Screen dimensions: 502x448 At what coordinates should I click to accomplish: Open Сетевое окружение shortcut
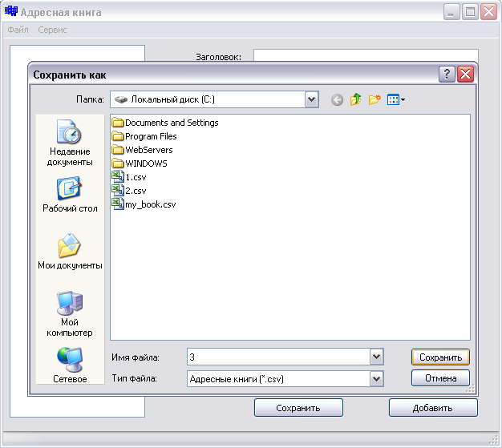pos(70,365)
